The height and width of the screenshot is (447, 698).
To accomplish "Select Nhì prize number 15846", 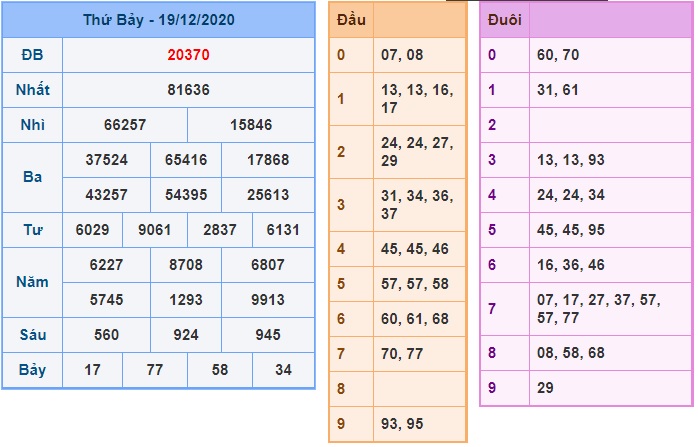I will tap(251, 125).
